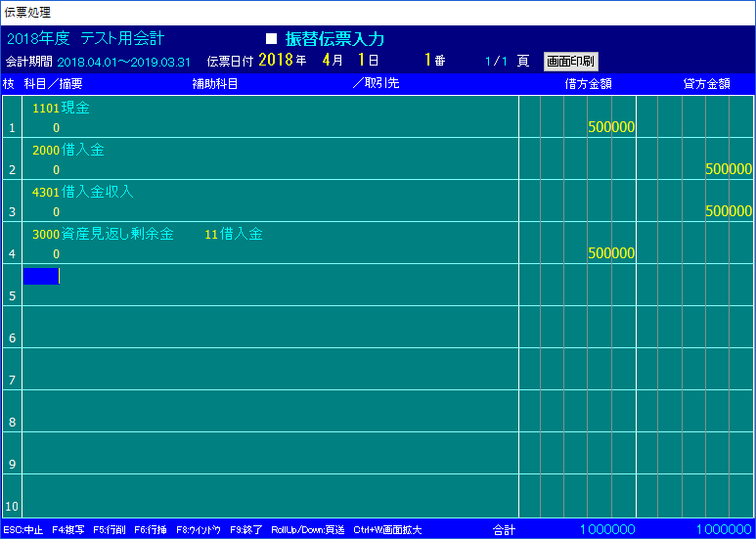Click sub-account 11借入金 in row 4
Image resolution: width=756 pixels, height=539 pixels.
pyautogui.click(x=234, y=234)
